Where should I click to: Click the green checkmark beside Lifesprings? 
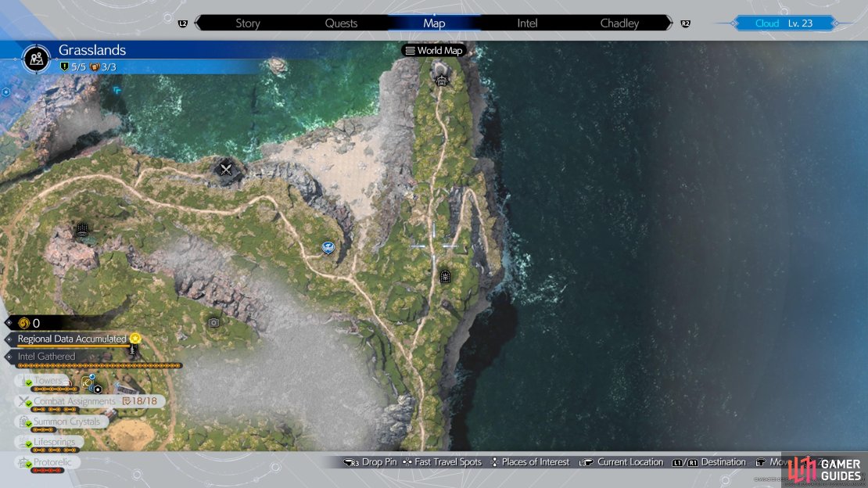pyautogui.click(x=29, y=445)
